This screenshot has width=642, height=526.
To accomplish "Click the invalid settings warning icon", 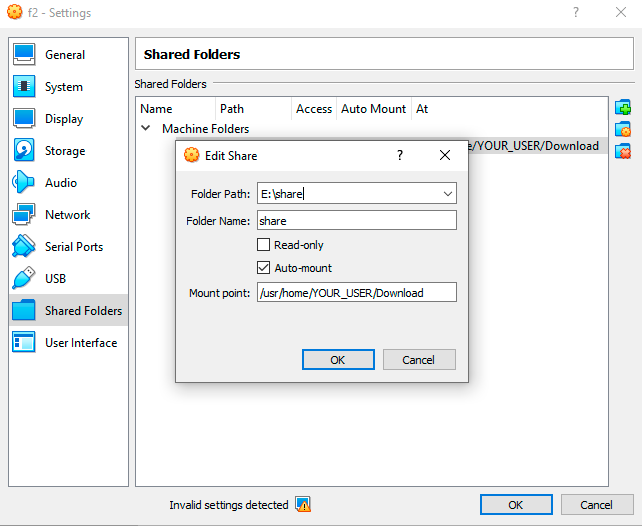I will 303,505.
